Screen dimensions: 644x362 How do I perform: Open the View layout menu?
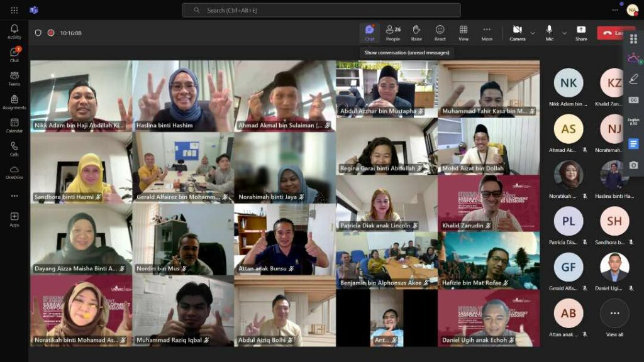pyautogui.click(x=464, y=32)
